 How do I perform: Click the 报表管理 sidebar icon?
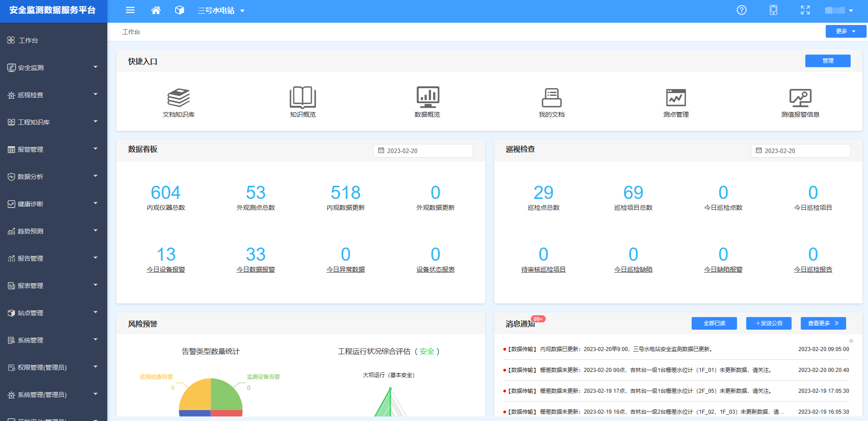[11, 286]
